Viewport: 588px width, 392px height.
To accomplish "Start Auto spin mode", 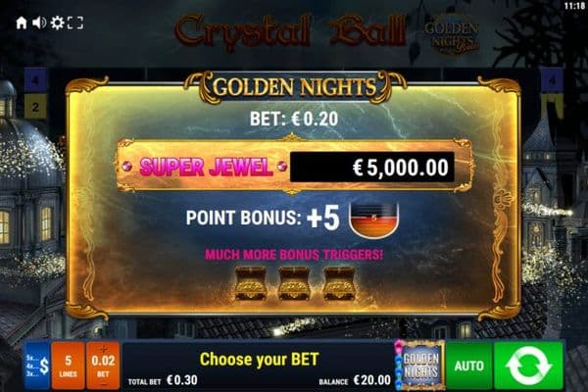I will click(x=469, y=366).
